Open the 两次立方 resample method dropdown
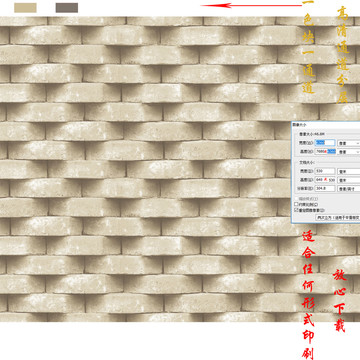Viewport: 360px width, 360px height. click(x=338, y=217)
